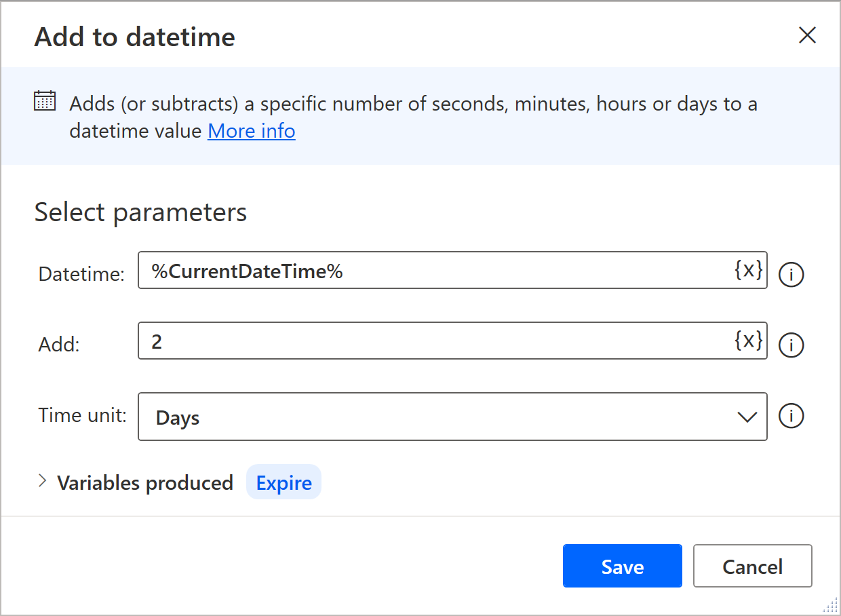Click the Add field containing value 2

pyautogui.click(x=434, y=341)
